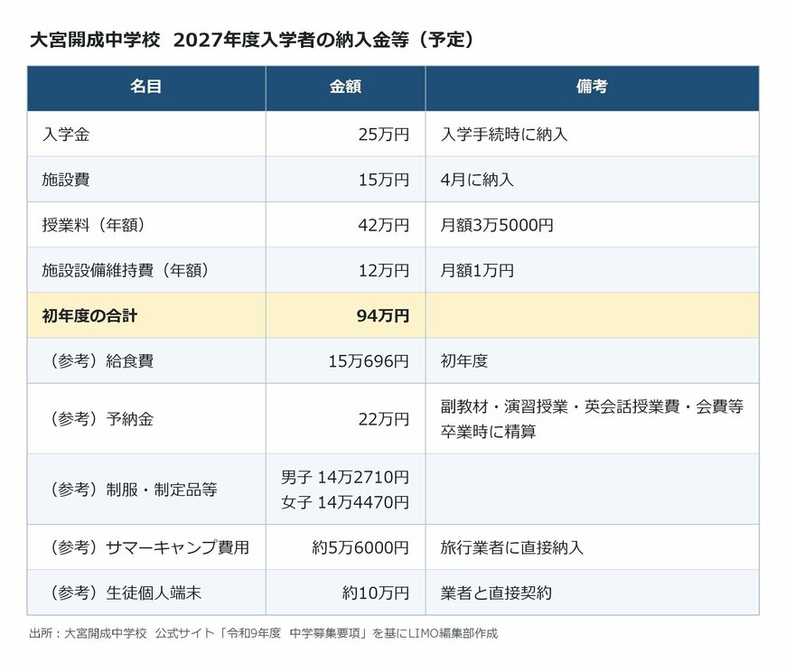Click the 業者と直接契約 note

point(496,593)
